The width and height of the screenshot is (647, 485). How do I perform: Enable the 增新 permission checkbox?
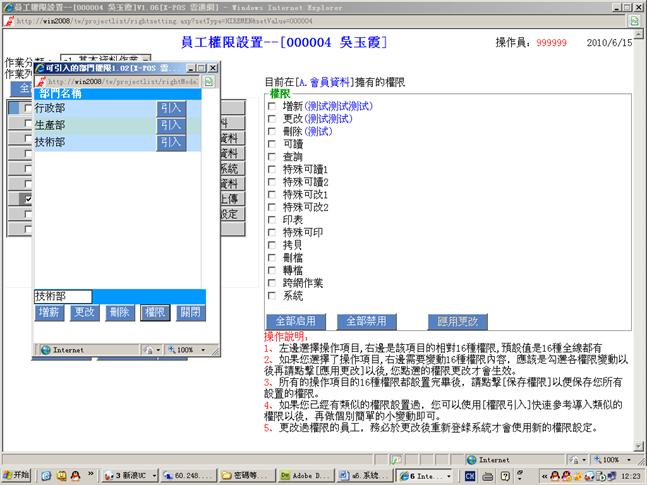(272, 105)
